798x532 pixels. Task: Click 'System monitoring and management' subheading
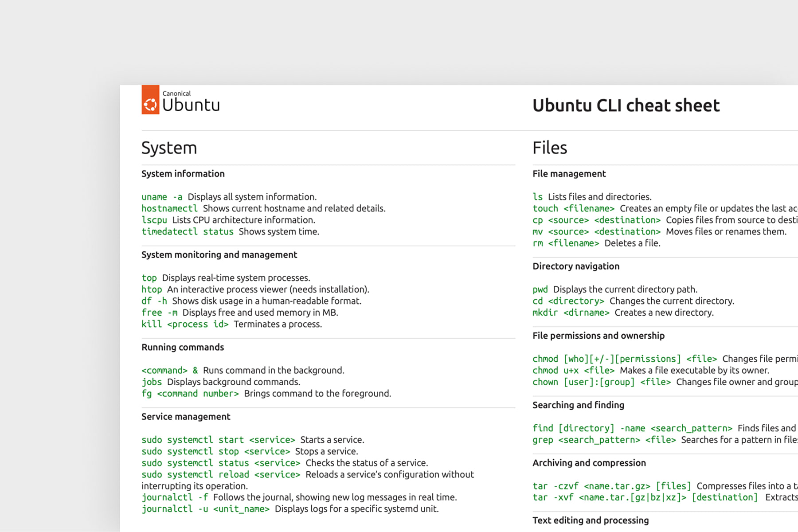pos(219,255)
